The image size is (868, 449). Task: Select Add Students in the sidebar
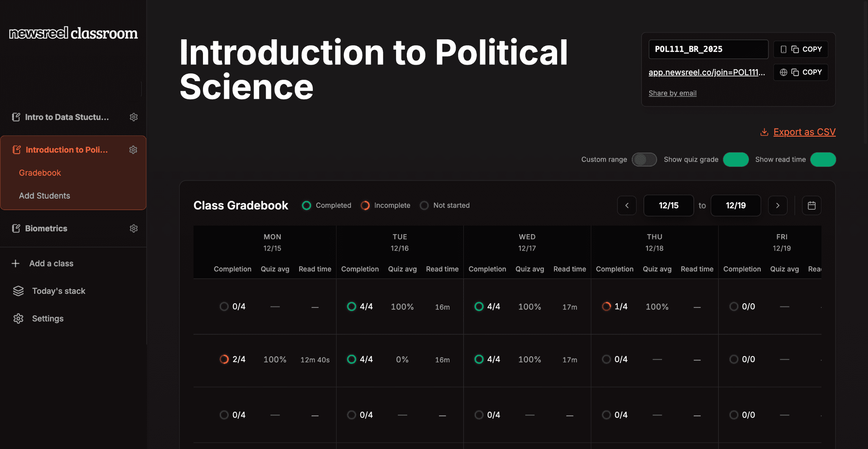pyautogui.click(x=44, y=196)
